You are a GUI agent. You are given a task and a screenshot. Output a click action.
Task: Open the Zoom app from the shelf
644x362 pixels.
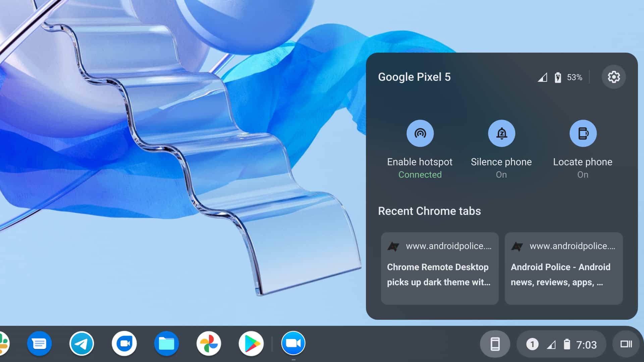293,344
